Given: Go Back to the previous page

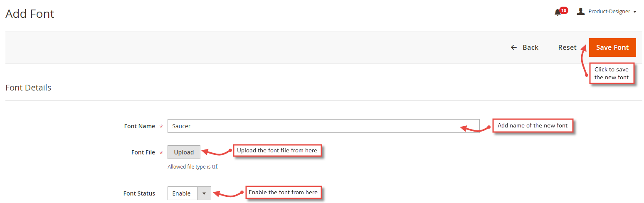Looking at the screenshot, I should 525,47.
